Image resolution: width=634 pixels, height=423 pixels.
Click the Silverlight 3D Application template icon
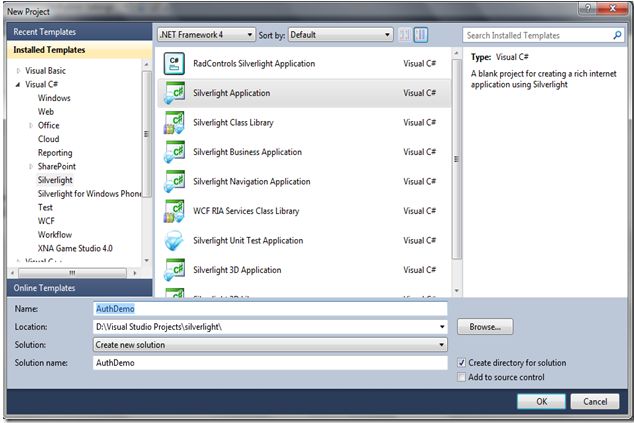174,270
